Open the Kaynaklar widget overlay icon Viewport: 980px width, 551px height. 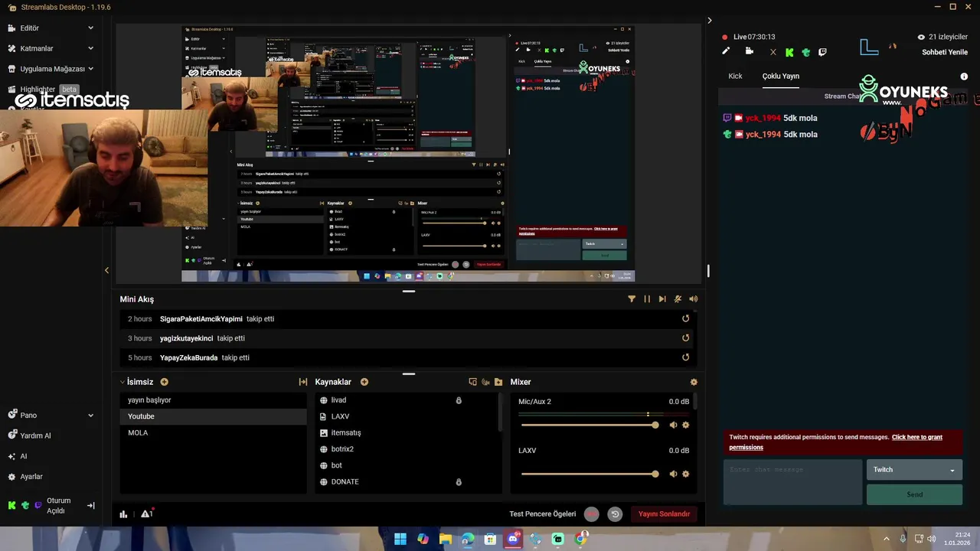pyautogui.click(x=472, y=382)
